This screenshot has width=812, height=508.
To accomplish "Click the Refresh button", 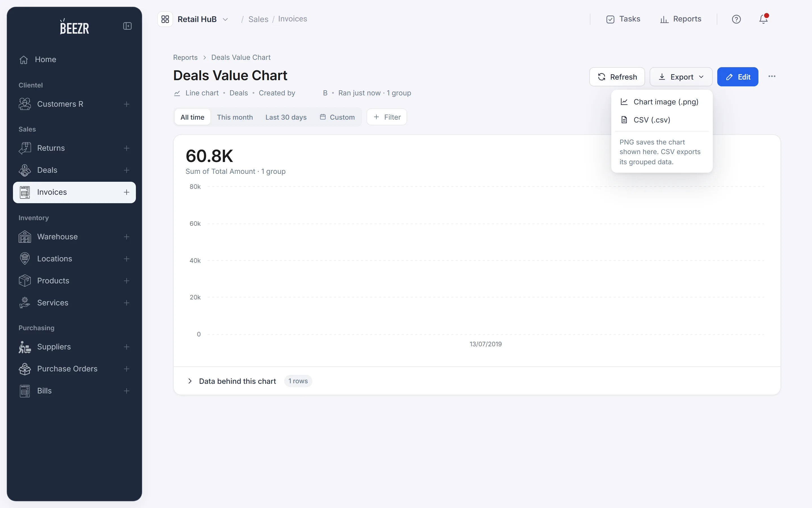I will [x=617, y=77].
